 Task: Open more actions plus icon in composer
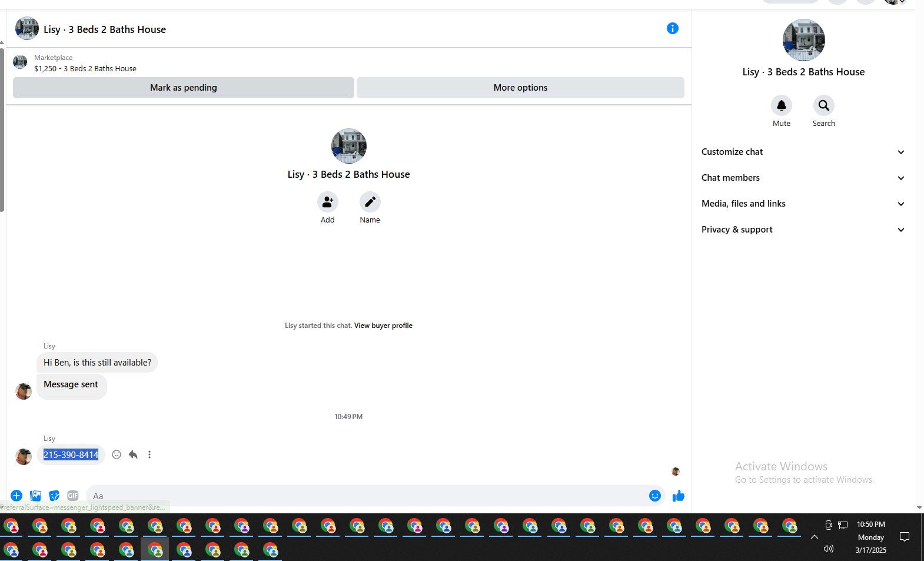pos(16,496)
